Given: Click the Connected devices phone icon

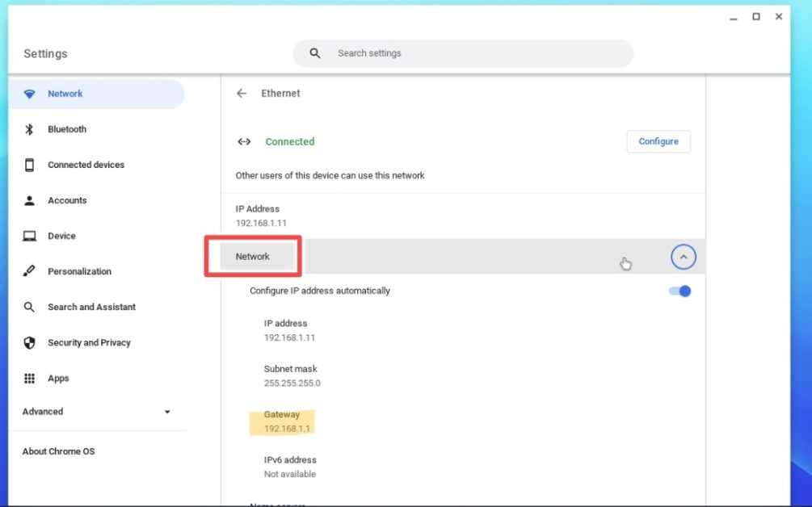Looking at the screenshot, I should (x=30, y=165).
